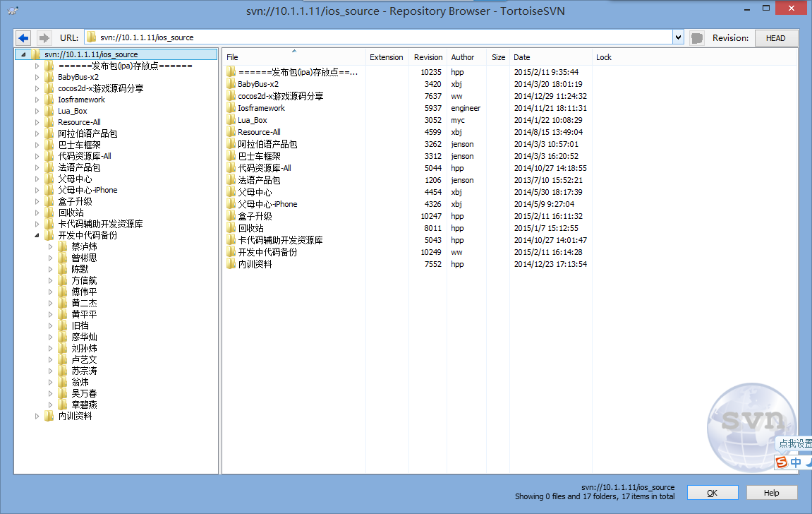This screenshot has width=812, height=514.
Task: Click author cell 'engineer'
Action: pyautogui.click(x=466, y=108)
